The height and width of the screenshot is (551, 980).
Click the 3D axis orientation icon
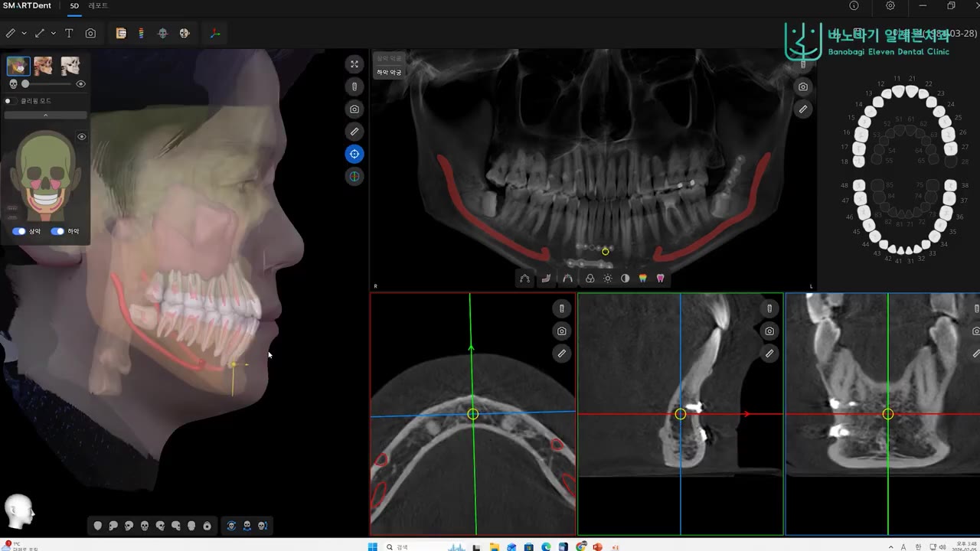pos(215,34)
